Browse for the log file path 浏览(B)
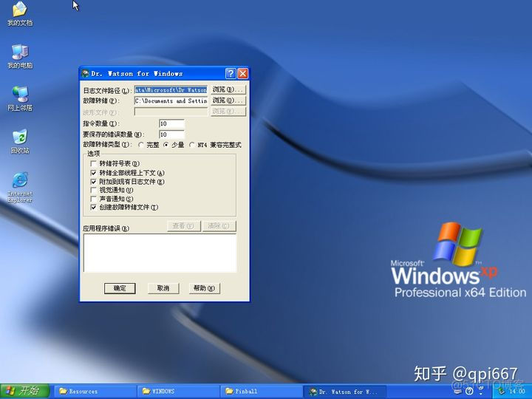Viewport: 532px width, 399px height. click(x=228, y=89)
